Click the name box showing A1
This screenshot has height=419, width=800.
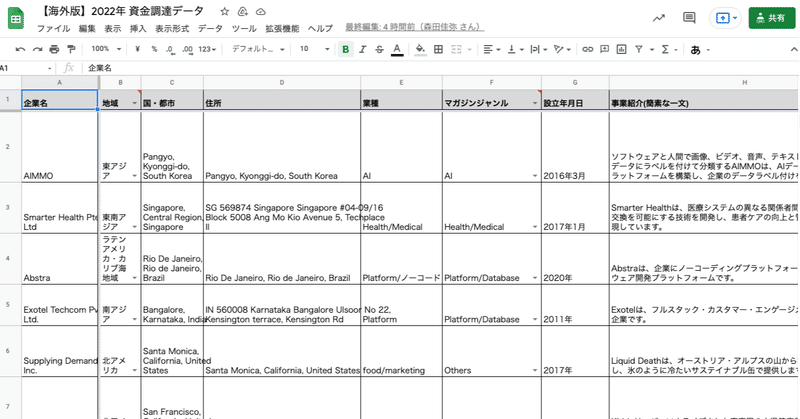(x=26, y=68)
